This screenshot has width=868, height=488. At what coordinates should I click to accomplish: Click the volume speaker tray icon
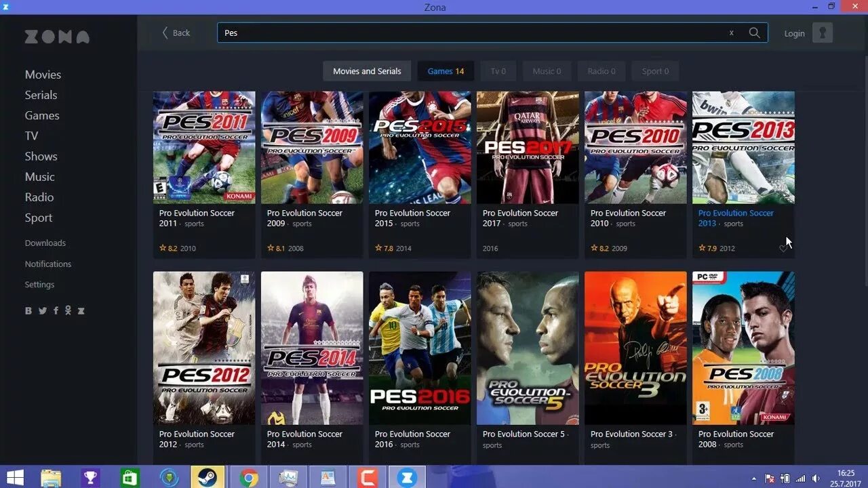(816, 479)
